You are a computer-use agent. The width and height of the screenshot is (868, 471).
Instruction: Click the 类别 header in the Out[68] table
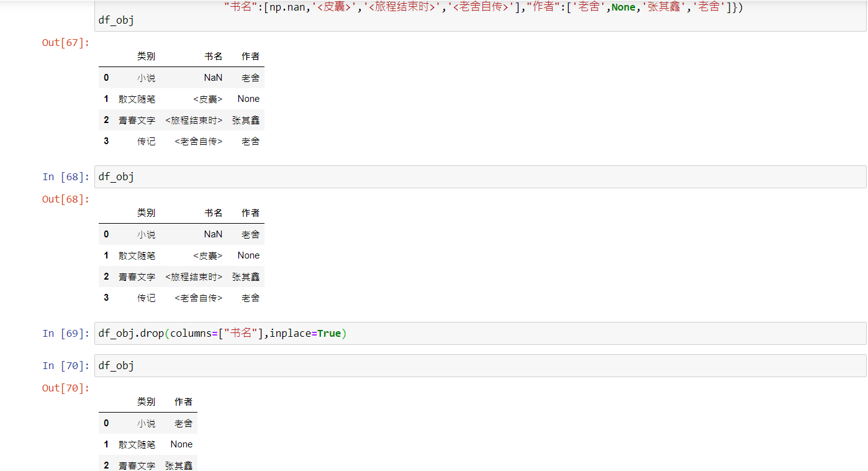[x=147, y=213]
